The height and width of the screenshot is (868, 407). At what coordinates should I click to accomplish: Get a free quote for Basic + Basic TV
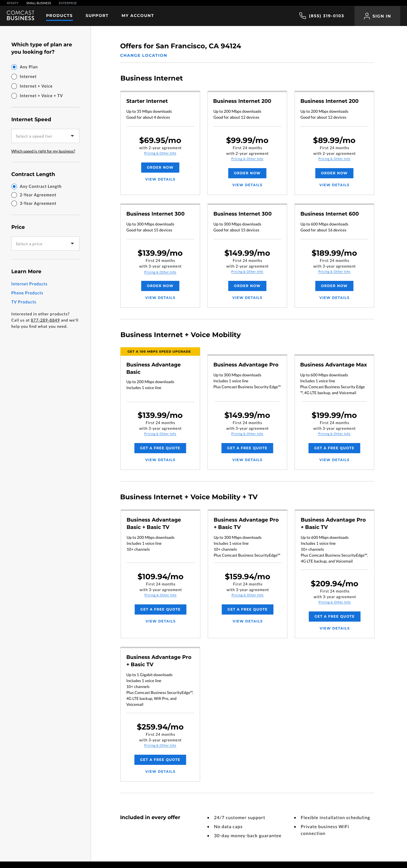(x=160, y=609)
